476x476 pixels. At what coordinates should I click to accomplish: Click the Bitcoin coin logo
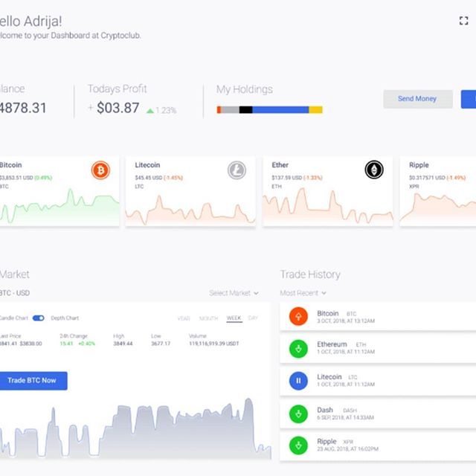[x=100, y=170]
